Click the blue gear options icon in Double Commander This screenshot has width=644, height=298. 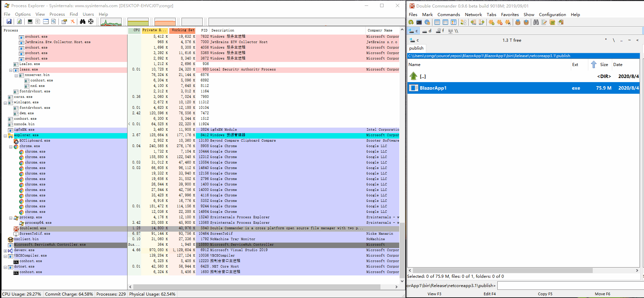click(427, 22)
